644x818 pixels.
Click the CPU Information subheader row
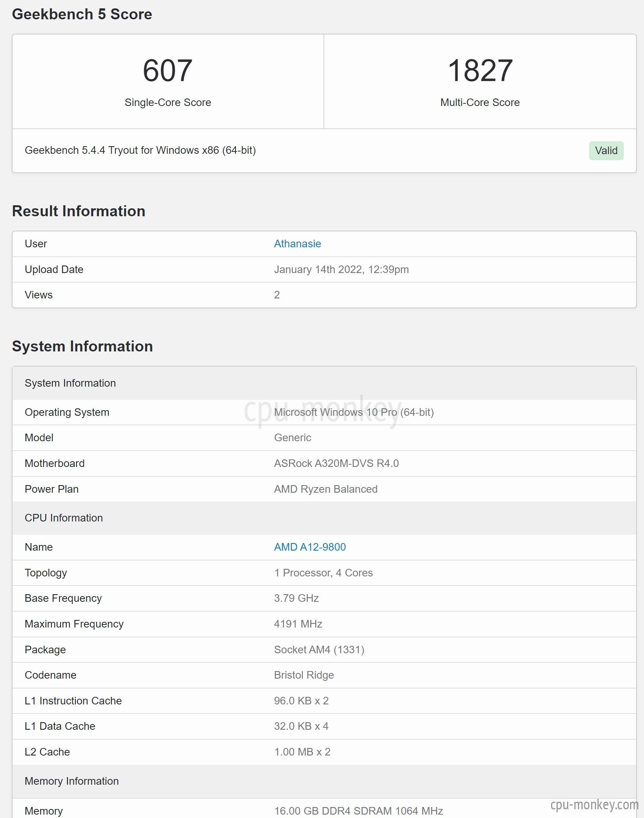(x=324, y=518)
